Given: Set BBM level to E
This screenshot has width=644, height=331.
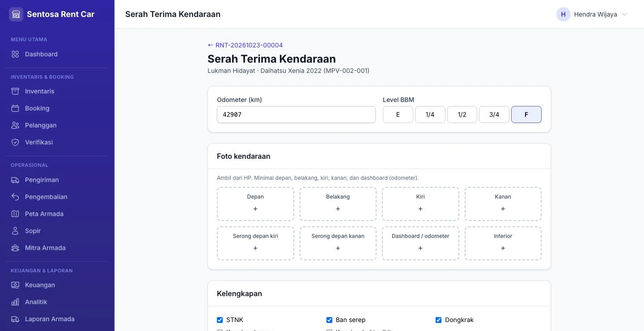Looking at the screenshot, I should tap(398, 115).
